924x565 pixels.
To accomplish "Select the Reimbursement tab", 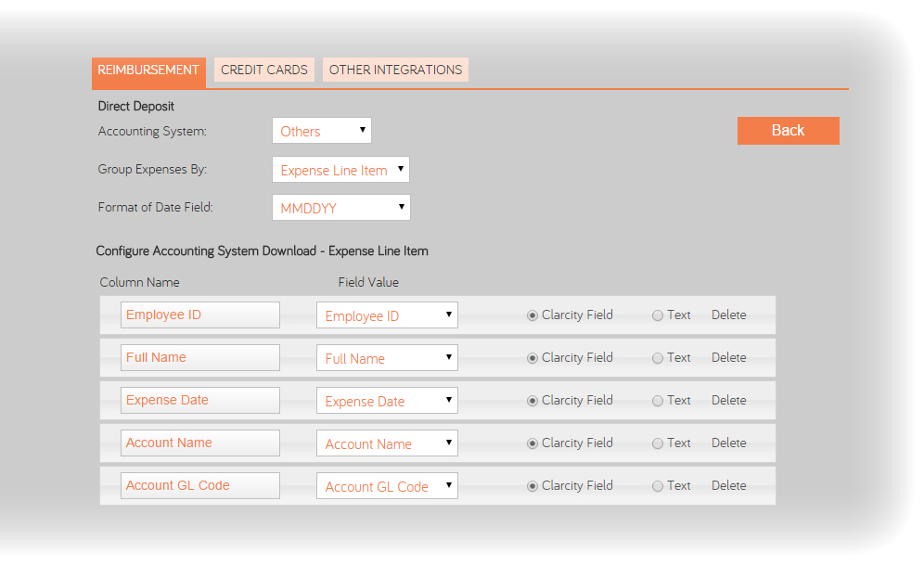I will pyautogui.click(x=148, y=70).
